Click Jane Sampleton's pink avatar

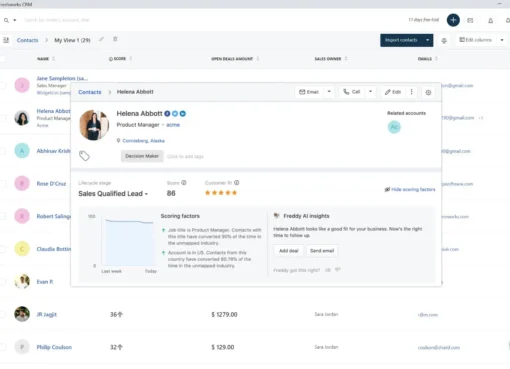point(22,85)
